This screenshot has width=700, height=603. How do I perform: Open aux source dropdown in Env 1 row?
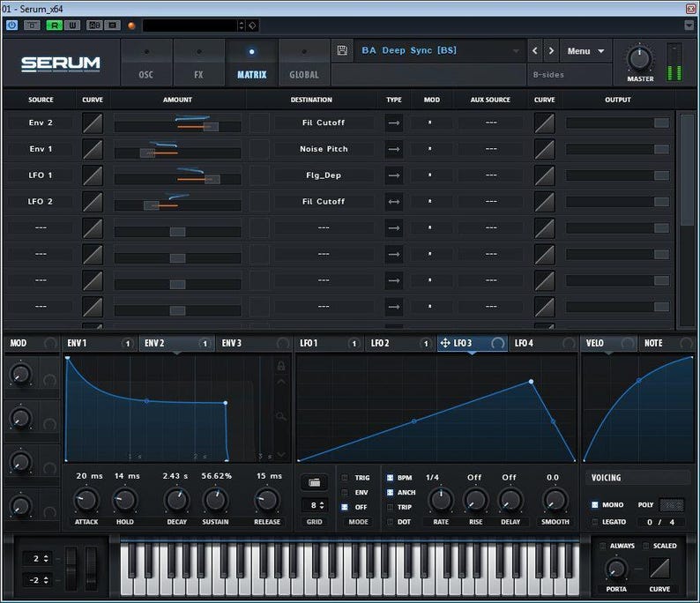491,149
